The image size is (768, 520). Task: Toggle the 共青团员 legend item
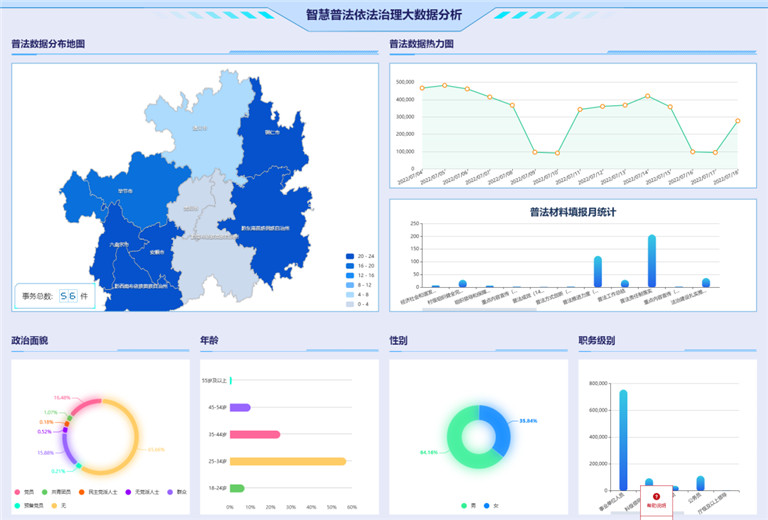tap(56, 492)
